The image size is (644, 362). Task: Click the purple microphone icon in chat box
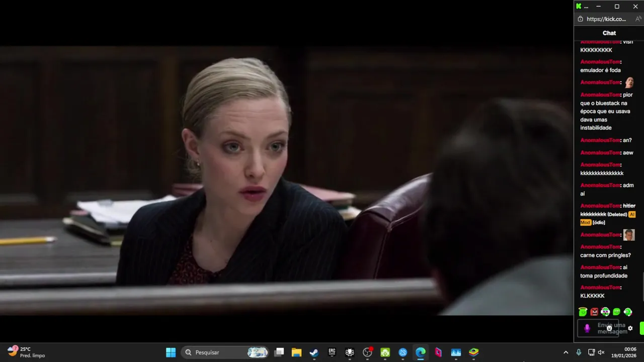coord(587,328)
